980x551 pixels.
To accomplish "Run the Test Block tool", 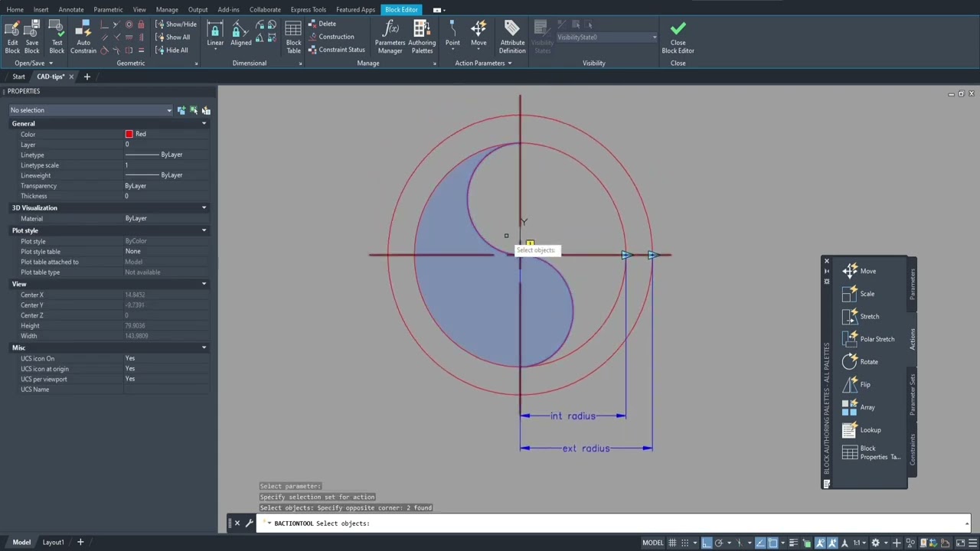I will [57, 37].
